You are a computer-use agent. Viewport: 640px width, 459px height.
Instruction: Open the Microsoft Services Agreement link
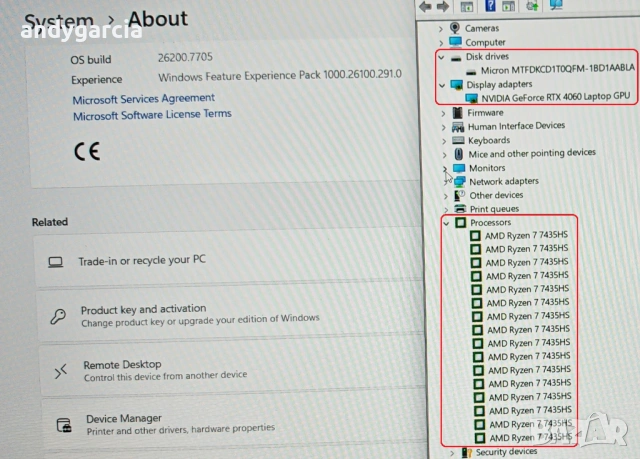click(x=143, y=98)
